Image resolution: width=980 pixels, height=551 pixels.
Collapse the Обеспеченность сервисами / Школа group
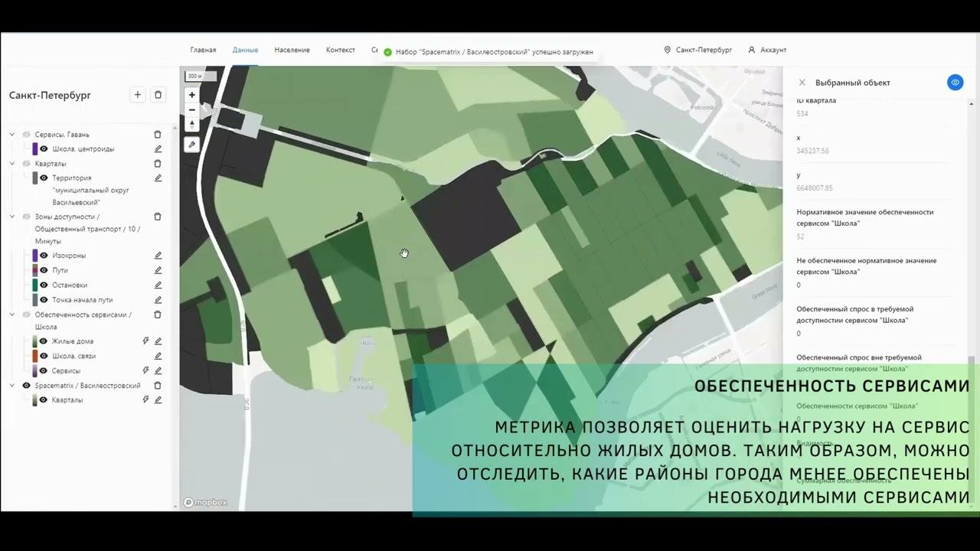pos(12,315)
